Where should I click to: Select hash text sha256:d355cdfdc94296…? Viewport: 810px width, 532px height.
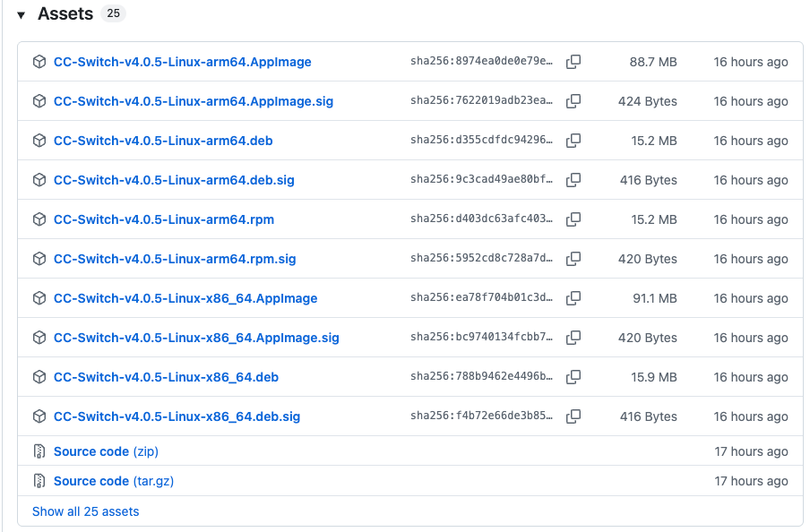[481, 140]
